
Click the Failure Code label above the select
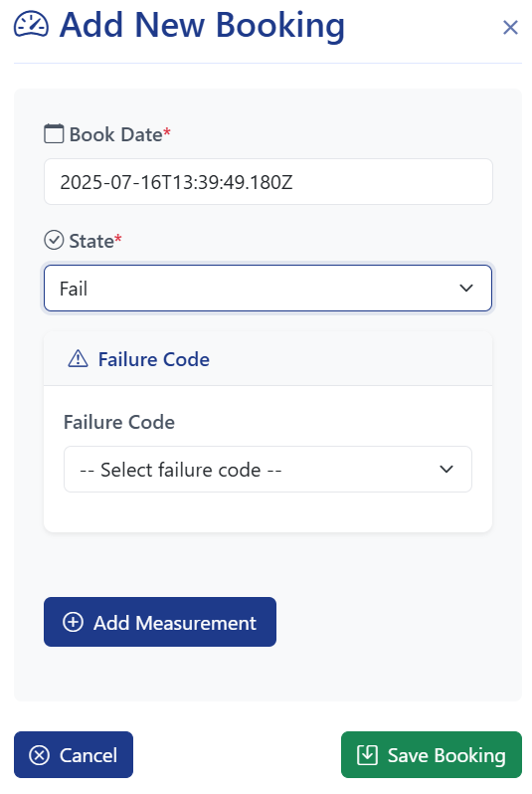119,422
